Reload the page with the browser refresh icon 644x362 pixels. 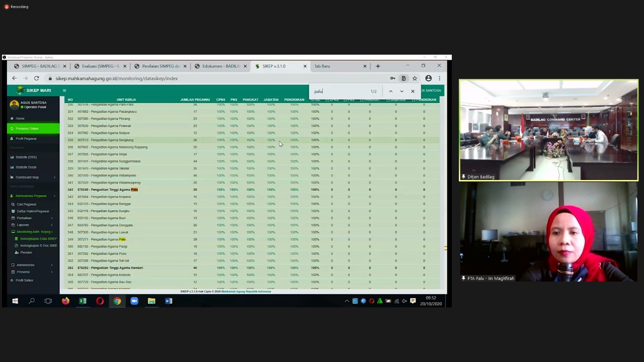point(36,78)
